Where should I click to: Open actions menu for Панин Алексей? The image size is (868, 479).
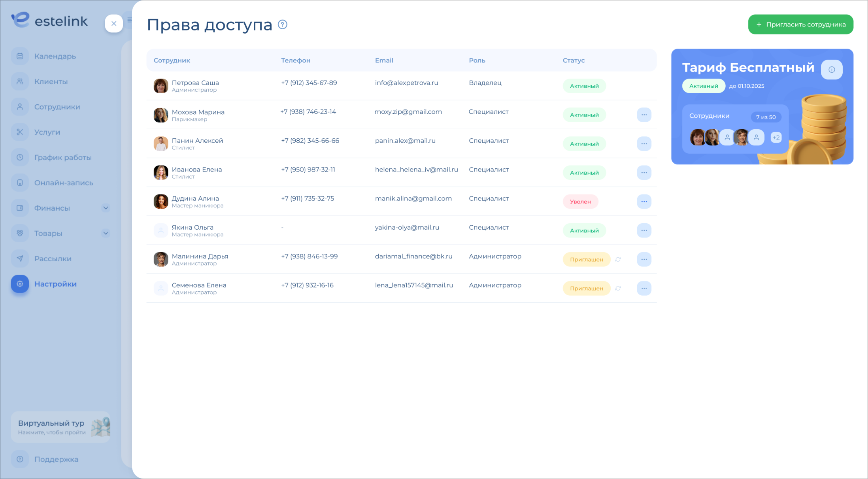click(644, 144)
